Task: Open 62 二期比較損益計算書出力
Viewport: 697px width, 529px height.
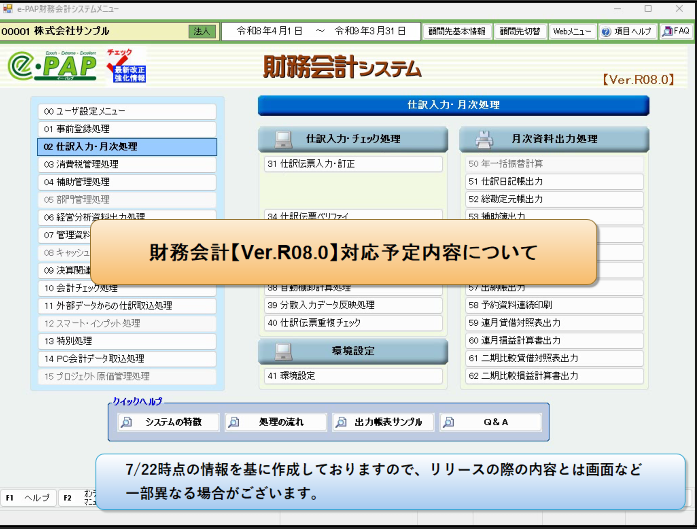Action: coord(554,376)
